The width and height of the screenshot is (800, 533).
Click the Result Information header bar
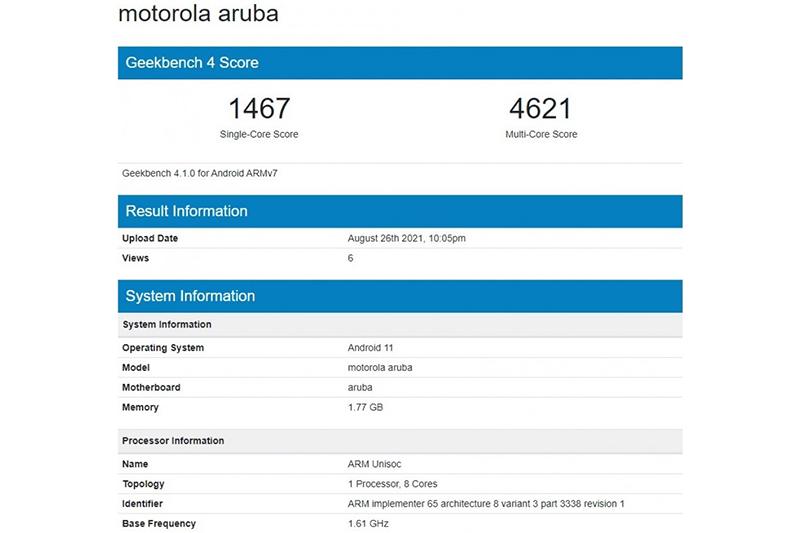tap(400, 211)
